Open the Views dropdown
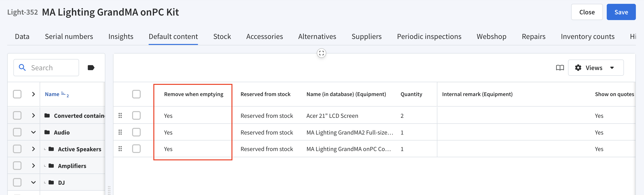 (596, 67)
